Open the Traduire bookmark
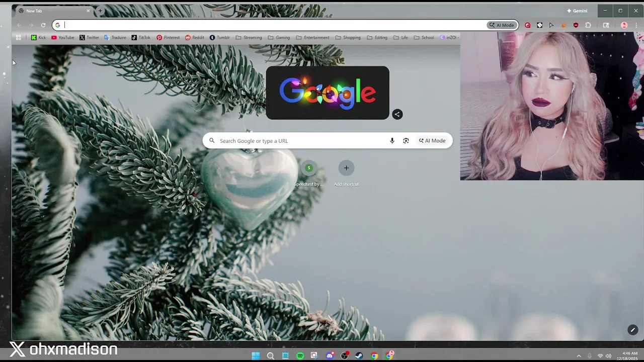Screen dimensions: 644x362 pyautogui.click(x=115, y=38)
